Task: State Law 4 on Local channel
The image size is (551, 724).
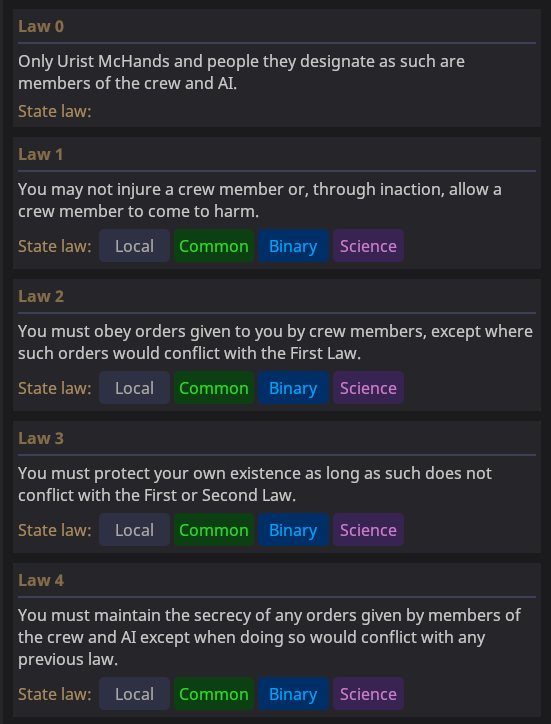Action: coord(134,694)
